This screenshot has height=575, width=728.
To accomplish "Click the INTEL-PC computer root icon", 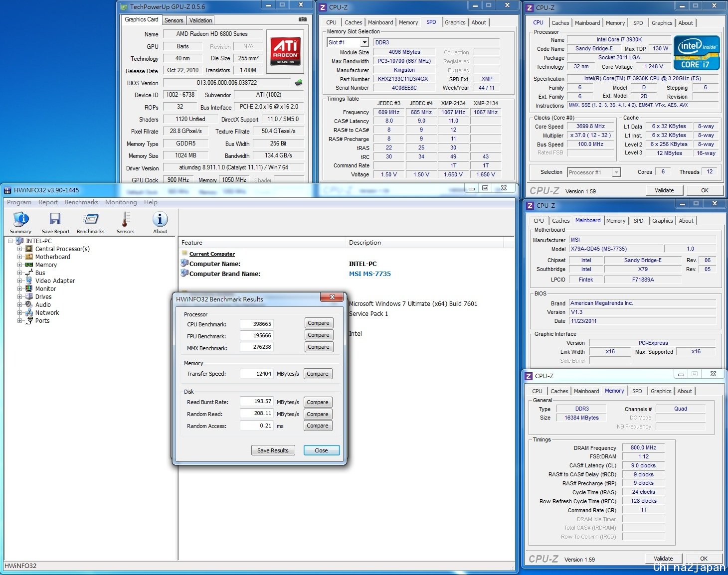I will (x=20, y=241).
